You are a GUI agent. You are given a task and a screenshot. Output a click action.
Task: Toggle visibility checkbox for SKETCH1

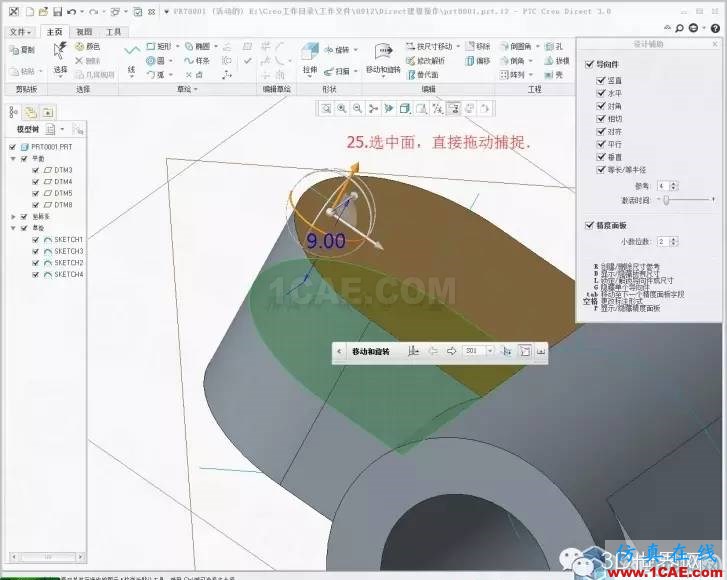coord(35,240)
